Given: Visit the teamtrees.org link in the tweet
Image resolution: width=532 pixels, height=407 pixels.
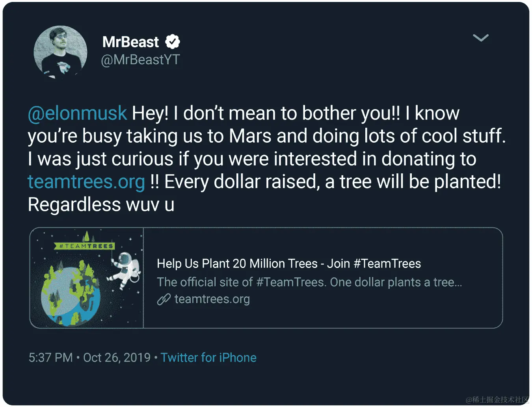Looking at the screenshot, I should click(x=86, y=182).
